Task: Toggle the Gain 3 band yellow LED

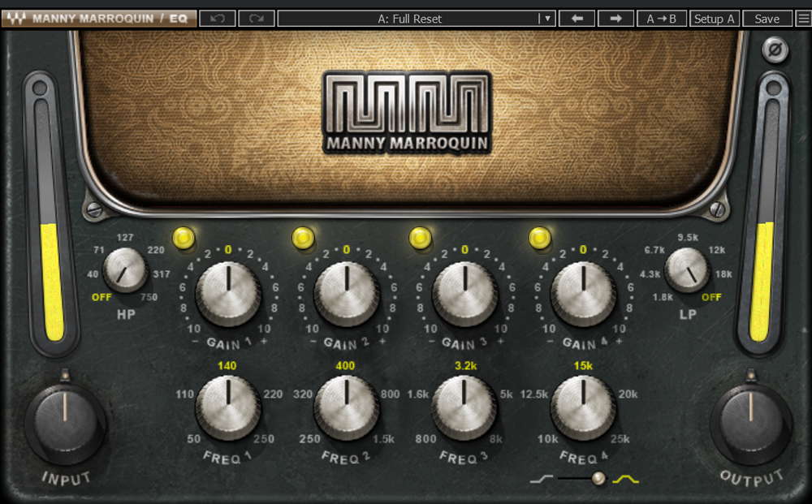Action: (420, 238)
